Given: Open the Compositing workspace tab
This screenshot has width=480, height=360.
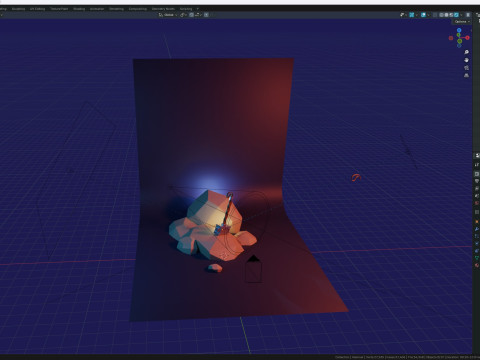Looking at the screenshot, I should coord(138,9).
